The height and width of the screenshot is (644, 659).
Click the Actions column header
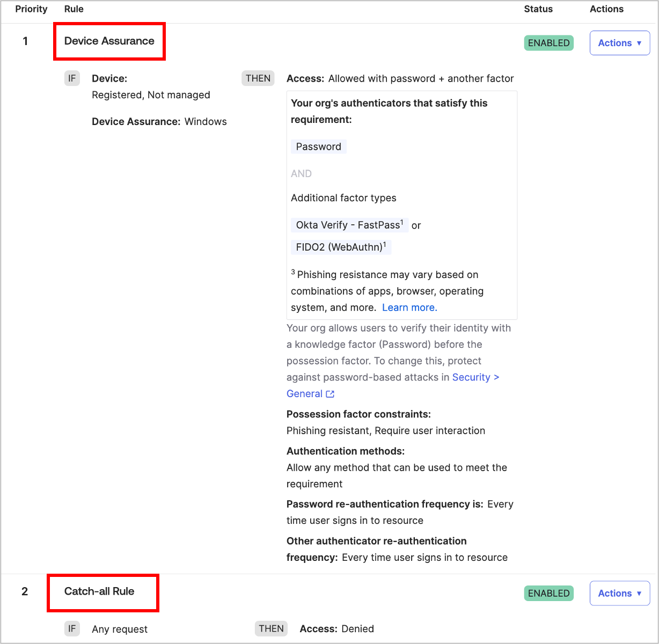coord(606,9)
